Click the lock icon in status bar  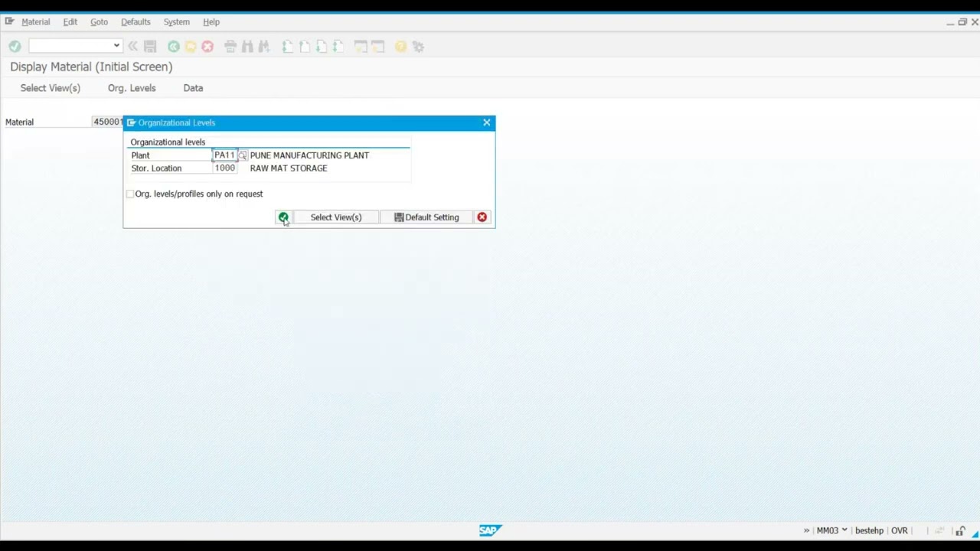960,530
